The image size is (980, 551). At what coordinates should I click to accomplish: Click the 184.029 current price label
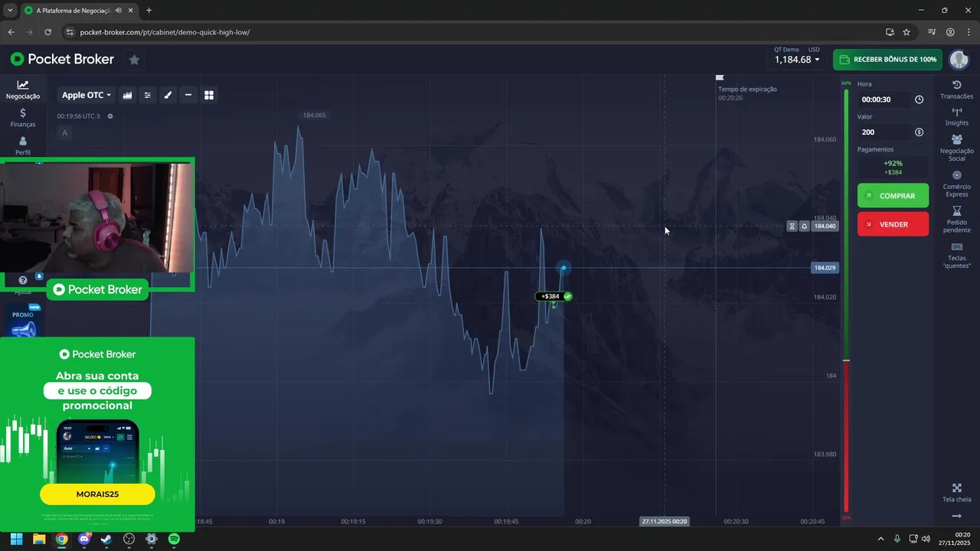pyautogui.click(x=825, y=268)
